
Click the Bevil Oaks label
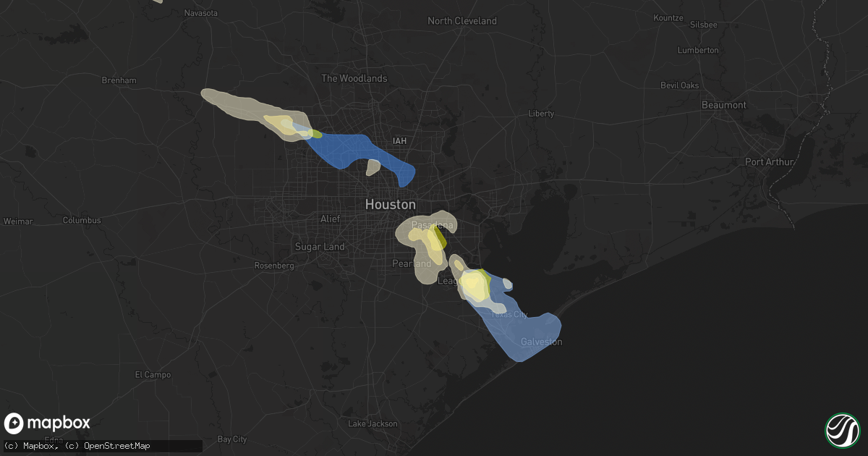point(680,85)
